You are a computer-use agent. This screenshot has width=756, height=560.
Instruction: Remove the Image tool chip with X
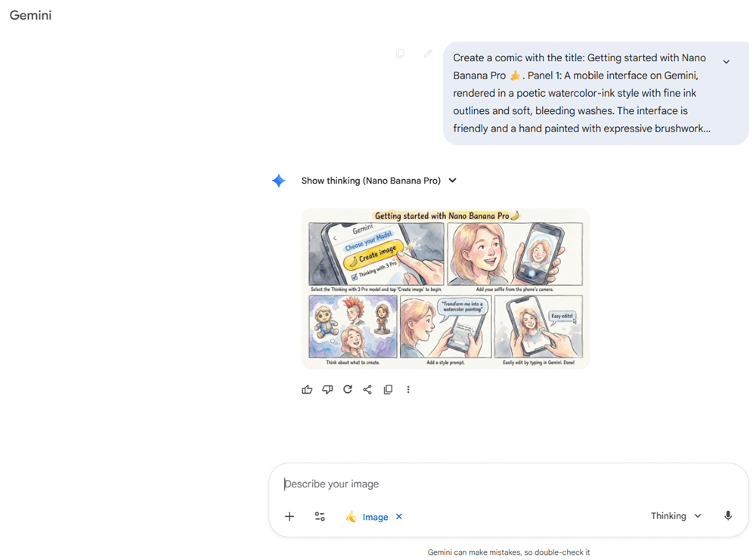(x=399, y=517)
